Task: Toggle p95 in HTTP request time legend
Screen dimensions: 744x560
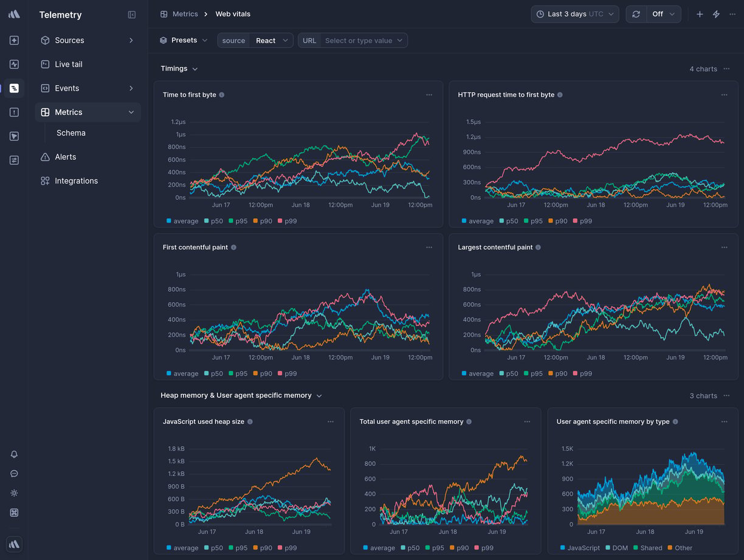Action: [x=532, y=221]
